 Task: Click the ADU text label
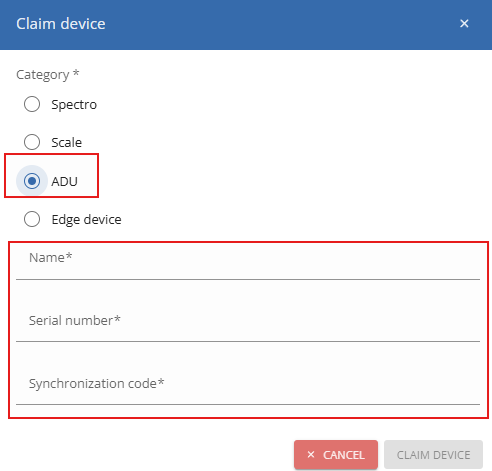coord(64,181)
